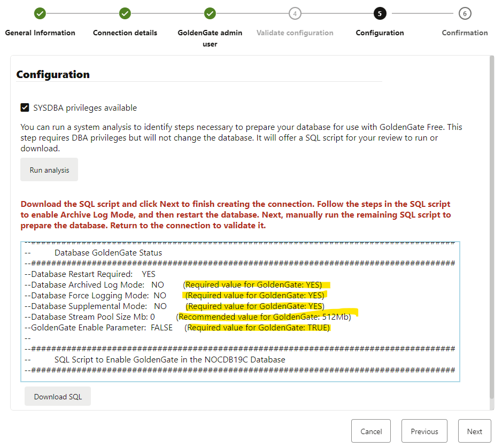Select the 'Validate configuration' step label
Screen dimensions: 502x448
(295, 33)
